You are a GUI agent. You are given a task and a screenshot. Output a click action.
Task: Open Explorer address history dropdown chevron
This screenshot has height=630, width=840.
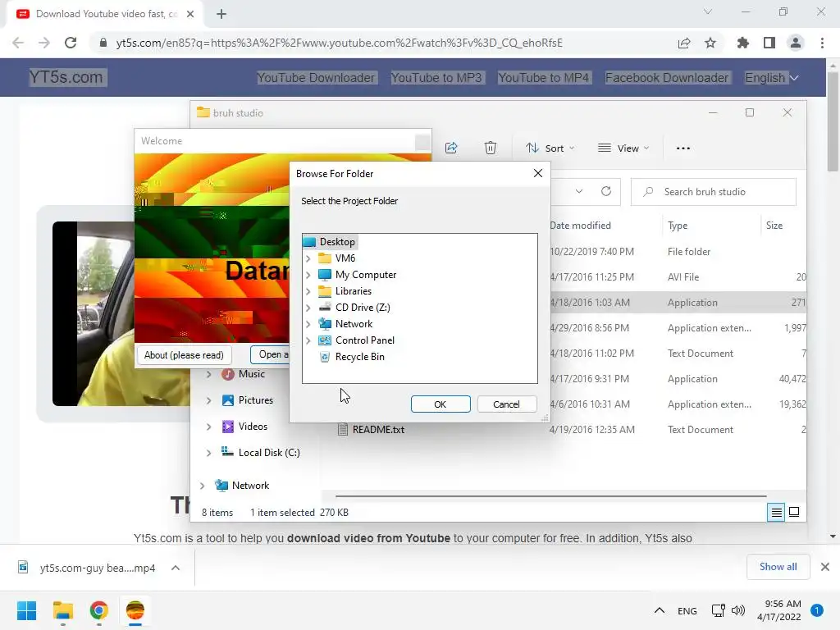click(579, 191)
